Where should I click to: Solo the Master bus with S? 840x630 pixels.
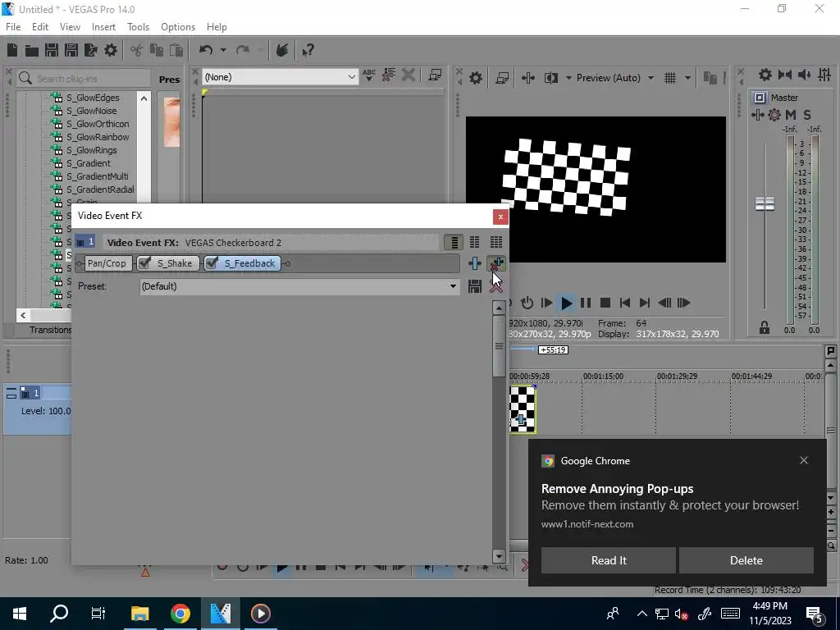click(x=807, y=115)
